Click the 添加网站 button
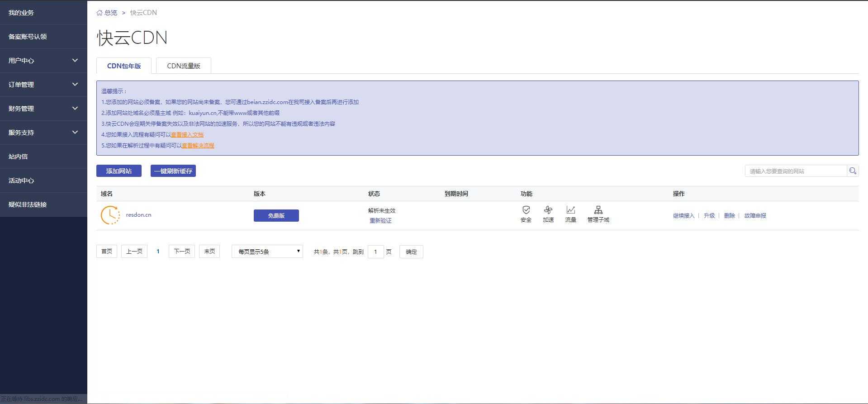Viewport: 868px width, 404px height. point(119,171)
